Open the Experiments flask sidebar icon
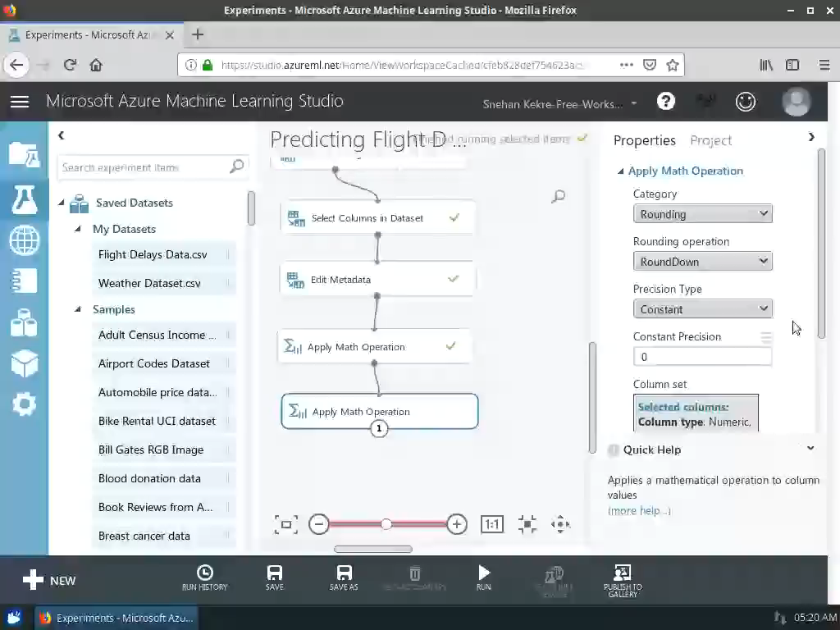Viewport: 840px width, 630px height. (24, 200)
